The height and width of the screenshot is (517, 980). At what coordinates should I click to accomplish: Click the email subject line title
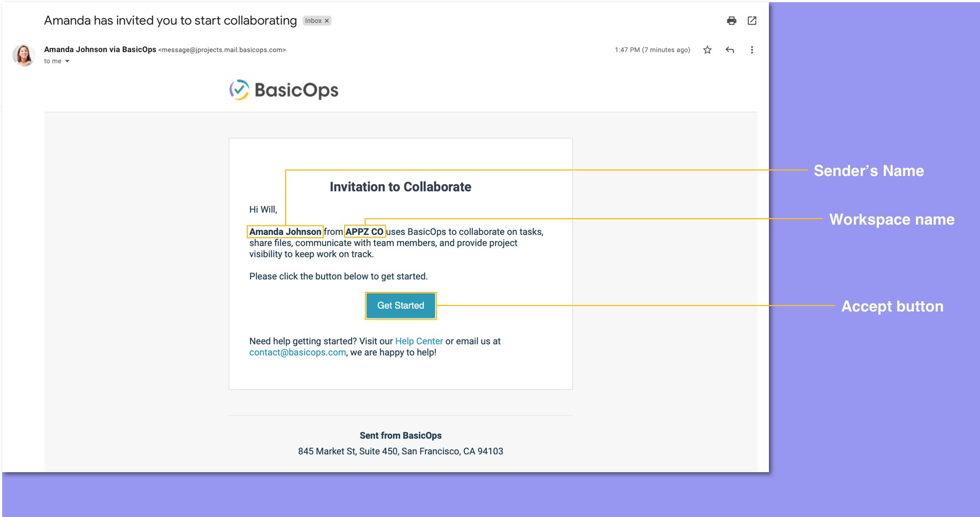pos(170,21)
